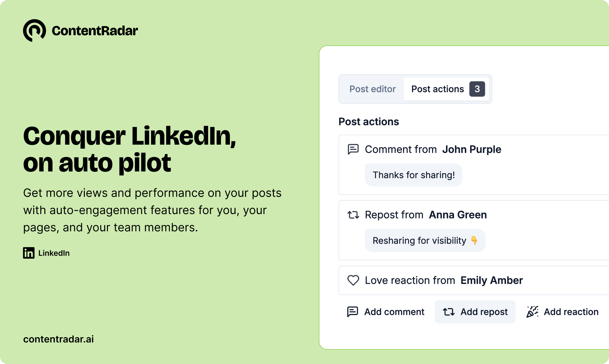Click the Resharing for visibility text bubble
609x364 pixels.
pyautogui.click(x=425, y=240)
